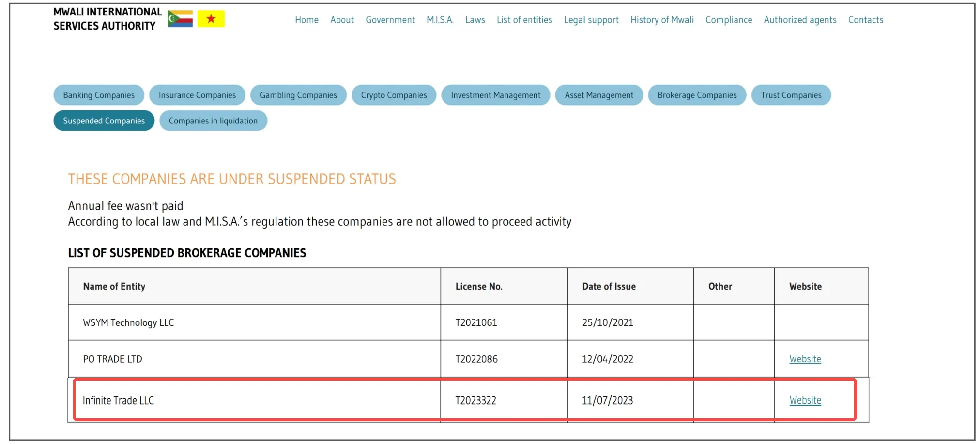Open the Laws page
This screenshot has width=980, height=444.
click(475, 20)
